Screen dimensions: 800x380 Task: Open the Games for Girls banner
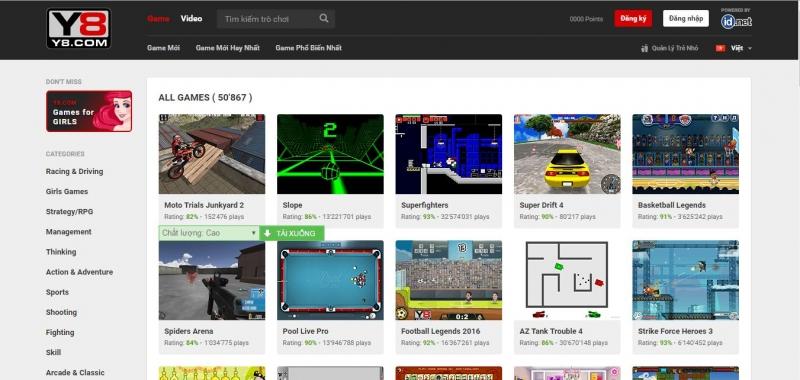[89, 111]
